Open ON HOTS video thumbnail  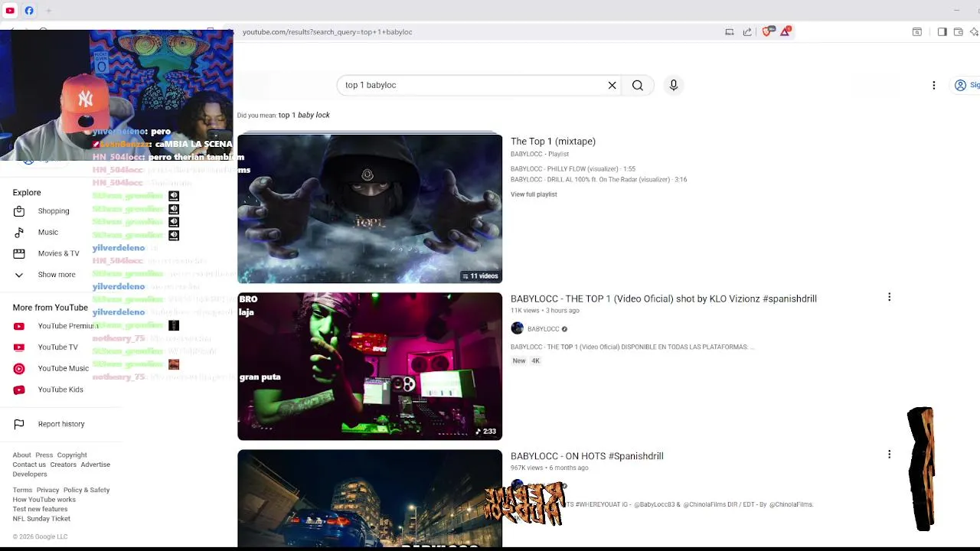[x=370, y=498]
